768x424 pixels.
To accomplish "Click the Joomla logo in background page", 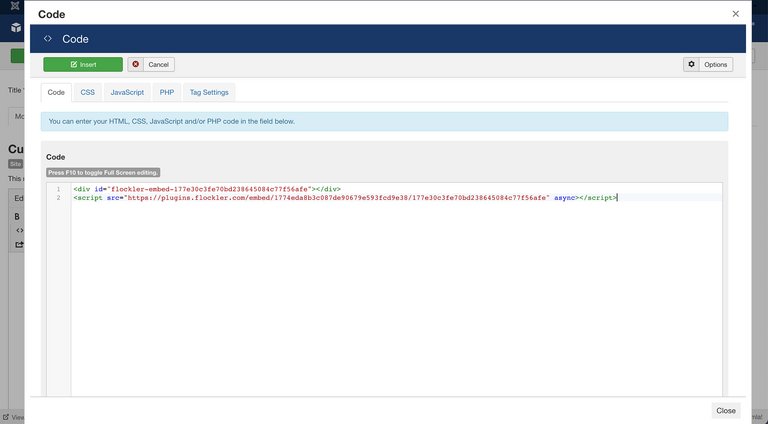I will [x=15, y=6].
